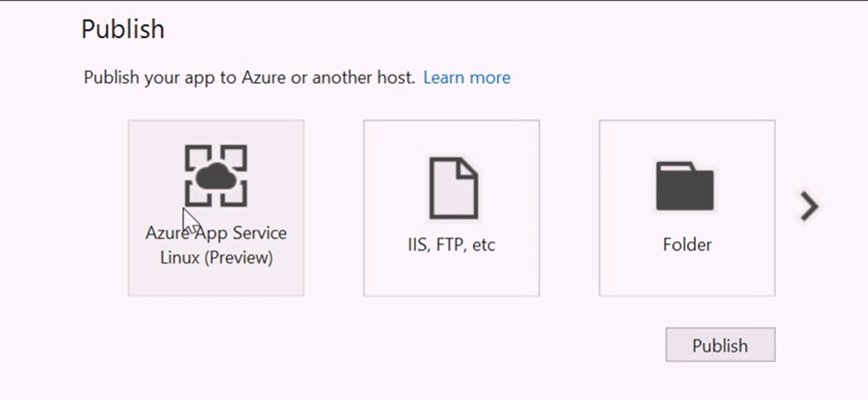Select the 'Folder' label text
Screen dimensions: 868x400
pos(687,245)
